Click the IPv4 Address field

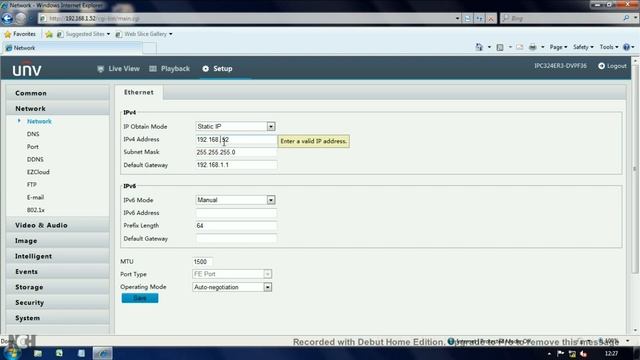(x=236, y=140)
